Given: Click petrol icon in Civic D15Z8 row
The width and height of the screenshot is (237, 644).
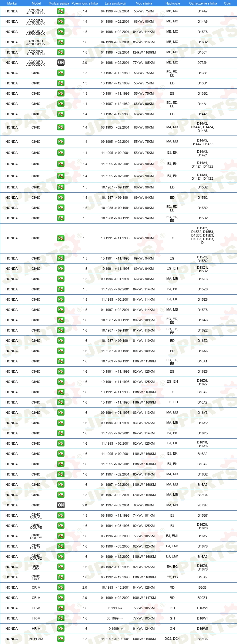Looking at the screenshot, I should [x=61, y=310].
